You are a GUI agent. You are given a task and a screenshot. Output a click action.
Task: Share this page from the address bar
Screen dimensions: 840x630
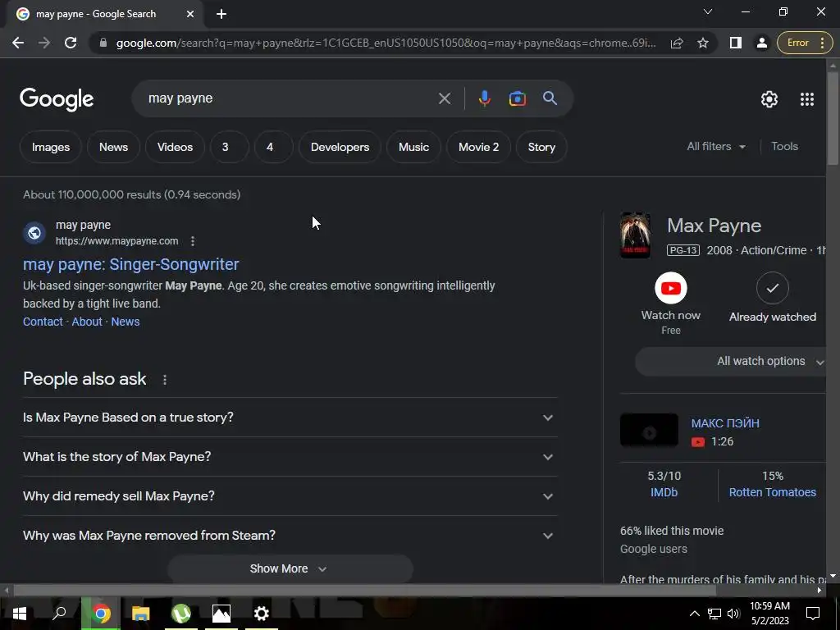[x=677, y=43]
